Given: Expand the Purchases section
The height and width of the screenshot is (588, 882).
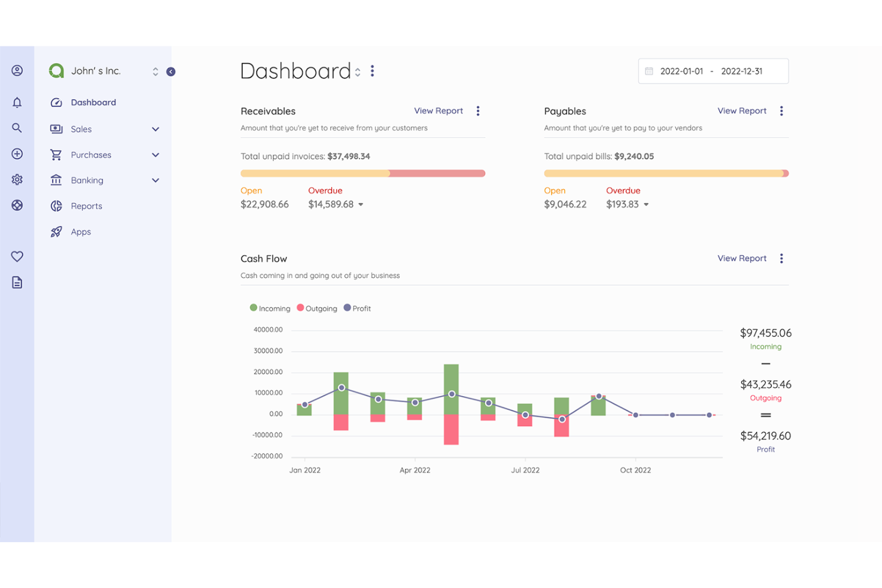Looking at the screenshot, I should click(x=156, y=154).
